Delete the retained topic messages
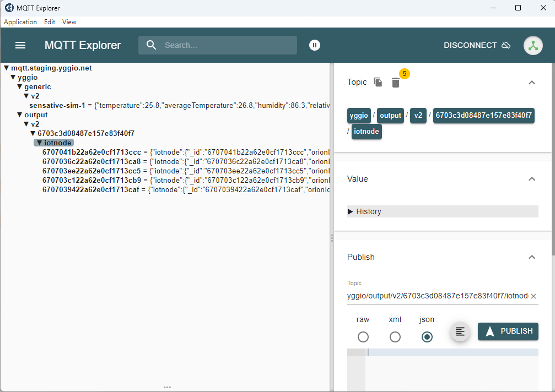Screen dimensions: 555x392 (x=396, y=81)
